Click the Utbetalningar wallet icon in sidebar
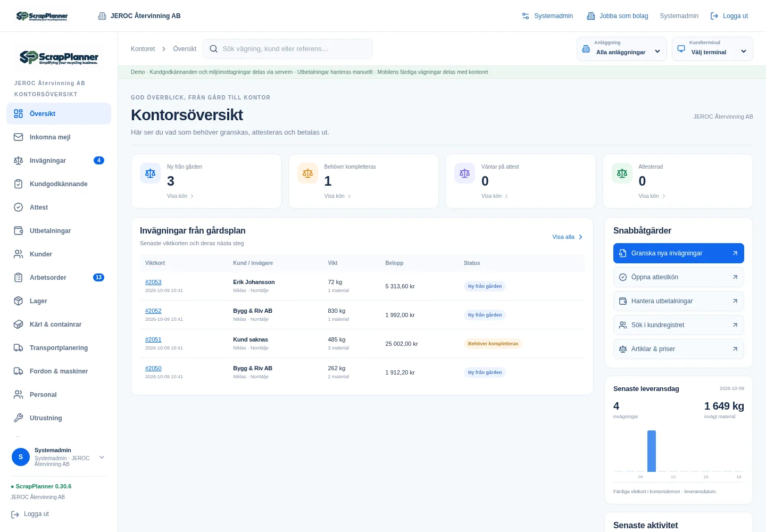766x532 pixels. [x=19, y=230]
